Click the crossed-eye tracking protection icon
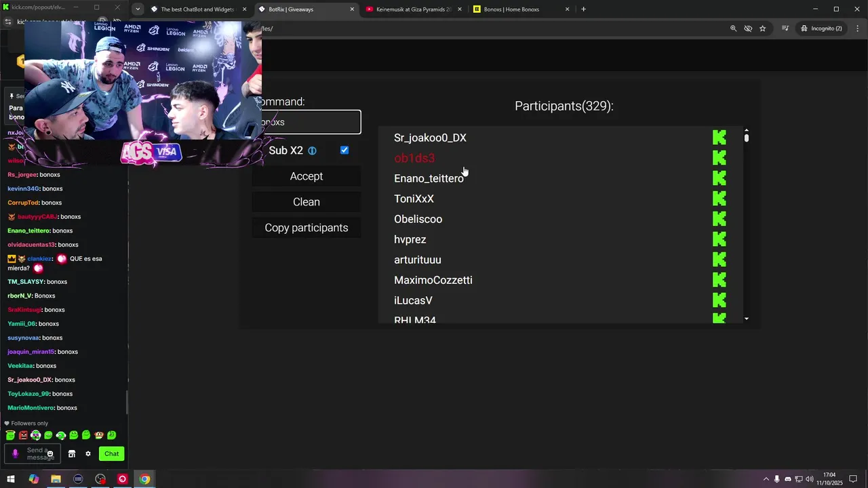 (x=748, y=28)
